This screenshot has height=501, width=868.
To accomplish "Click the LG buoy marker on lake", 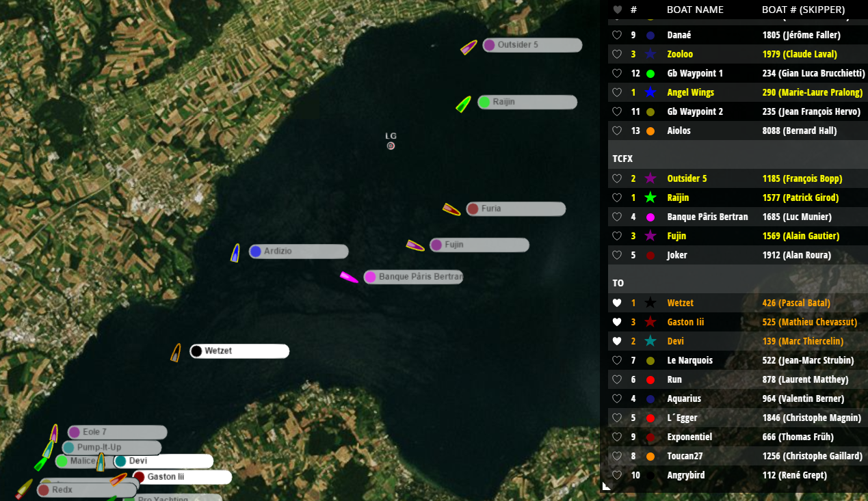I will tap(391, 146).
